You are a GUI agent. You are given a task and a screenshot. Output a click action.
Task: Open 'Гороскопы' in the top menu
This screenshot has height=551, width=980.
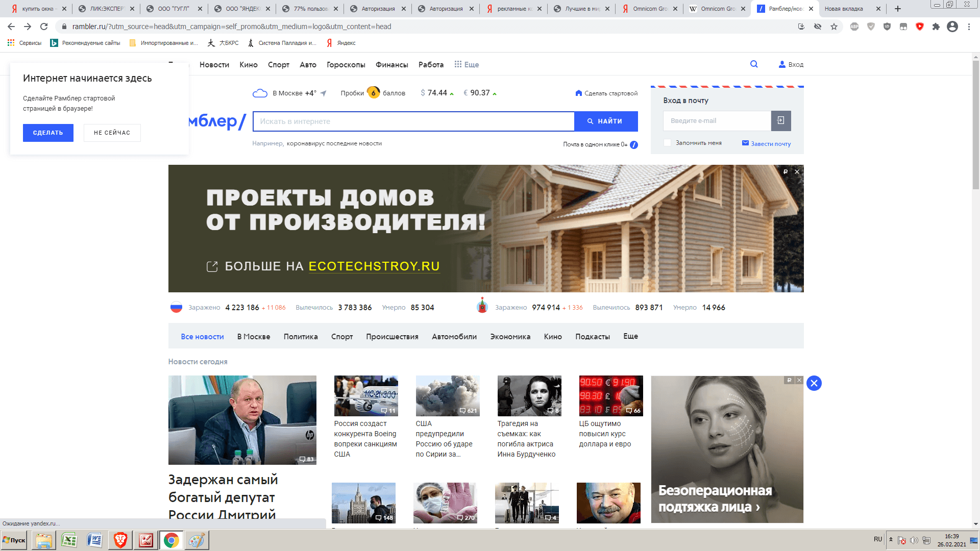click(346, 65)
